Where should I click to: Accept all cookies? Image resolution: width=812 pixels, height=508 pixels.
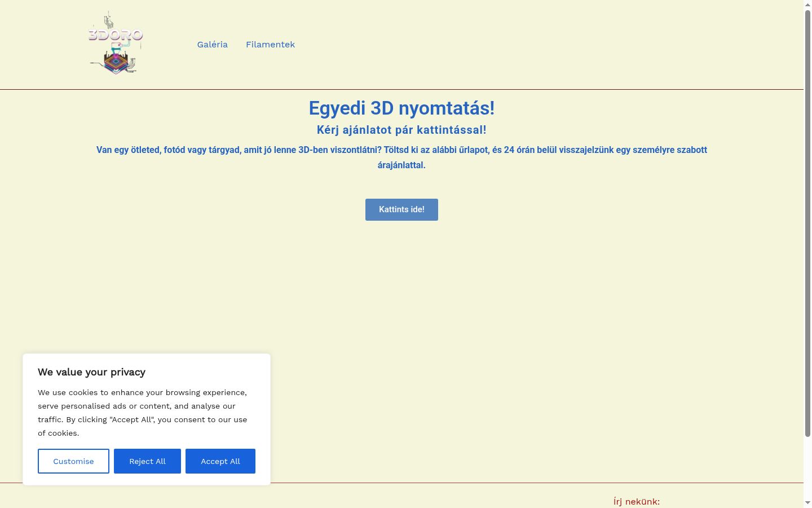click(x=220, y=461)
